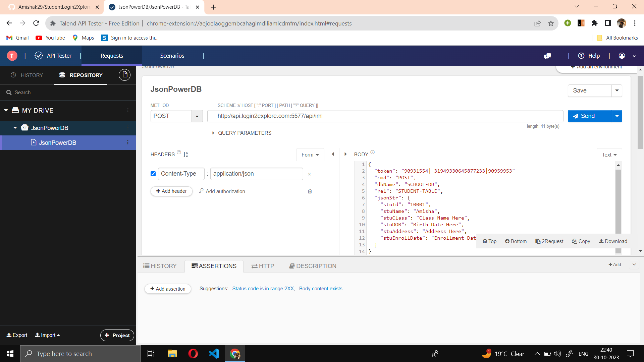Download the body via Download icon
Screen dimensions: 644x362
[613, 241]
